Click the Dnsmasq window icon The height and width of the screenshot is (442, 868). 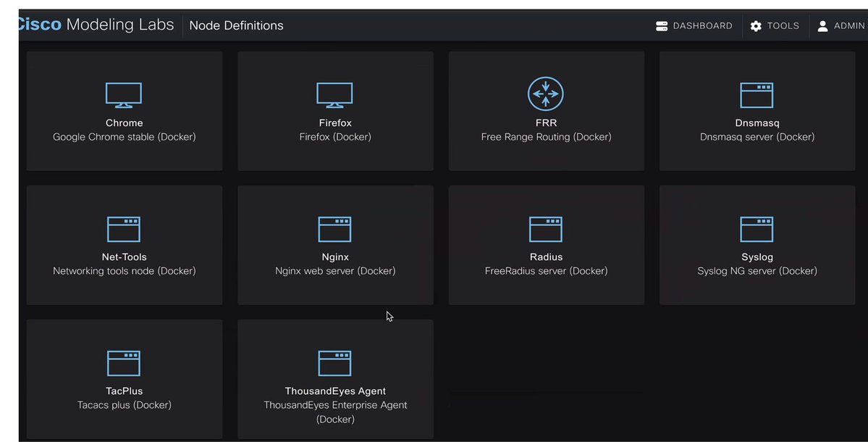tap(757, 95)
